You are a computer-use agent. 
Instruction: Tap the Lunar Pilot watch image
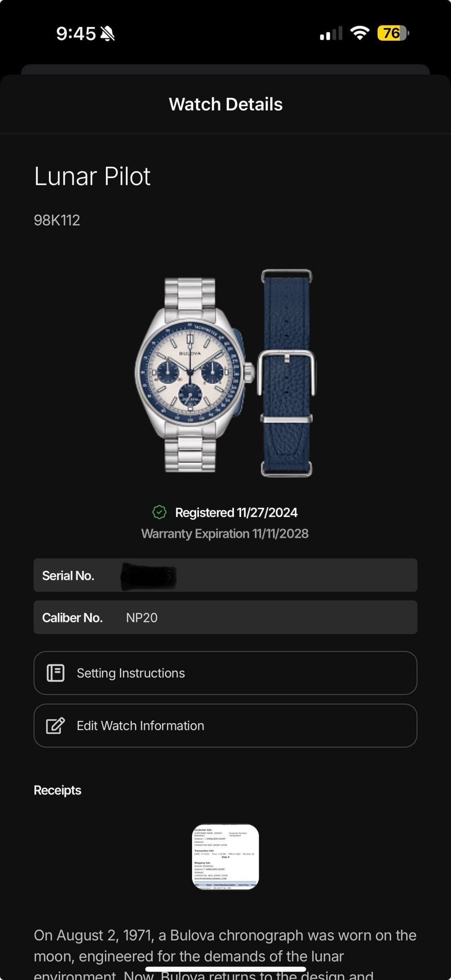195,375
